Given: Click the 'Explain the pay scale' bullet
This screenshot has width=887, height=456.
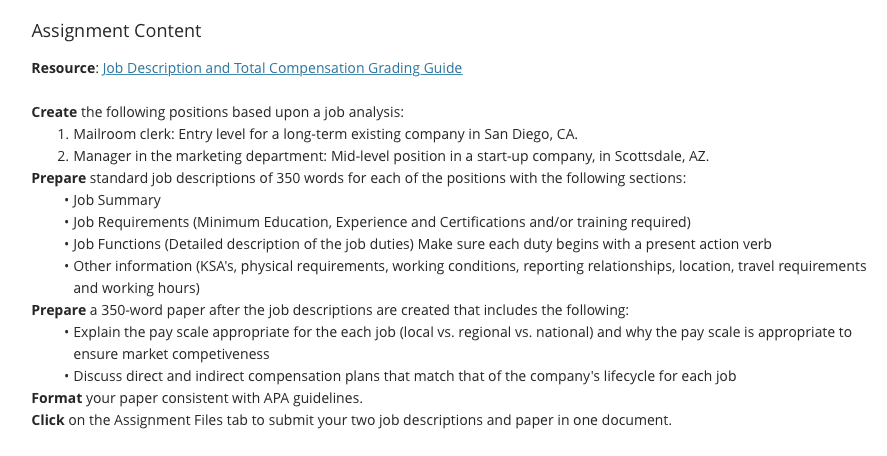Looking at the screenshot, I should click(462, 332).
